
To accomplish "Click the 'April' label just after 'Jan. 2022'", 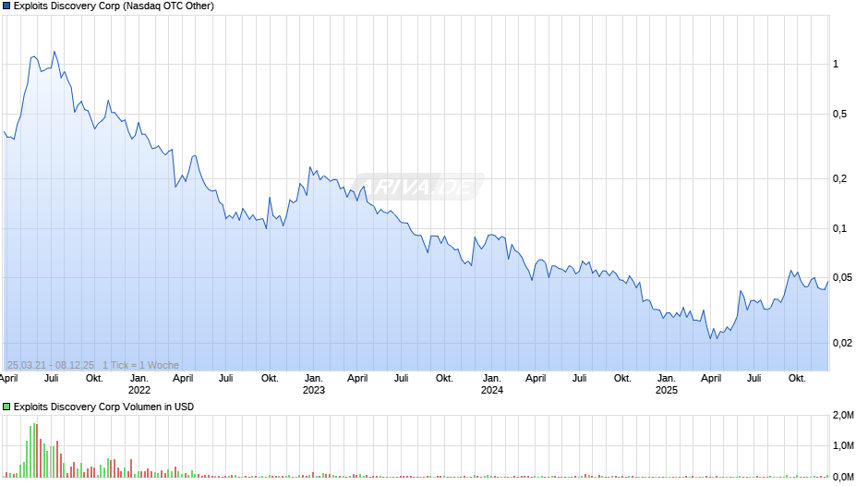I will pyautogui.click(x=183, y=379).
